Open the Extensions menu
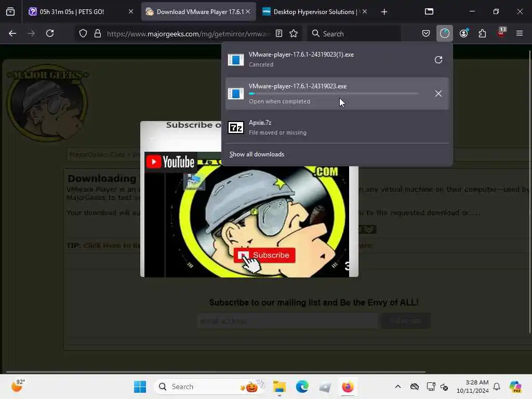Viewport: 532px width, 399px height. [482, 33]
